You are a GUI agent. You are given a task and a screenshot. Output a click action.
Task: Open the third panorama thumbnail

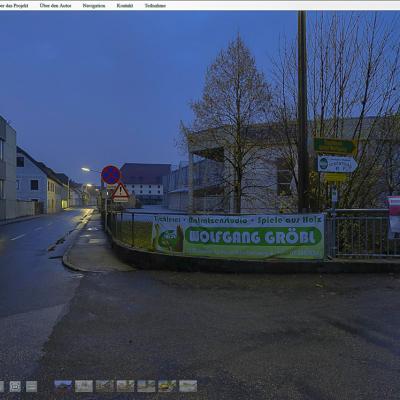(105, 386)
